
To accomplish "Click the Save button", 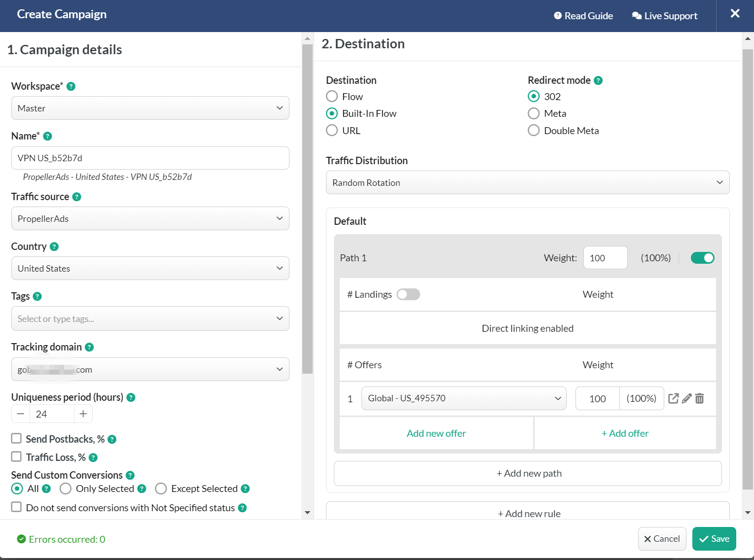I will (x=714, y=539).
